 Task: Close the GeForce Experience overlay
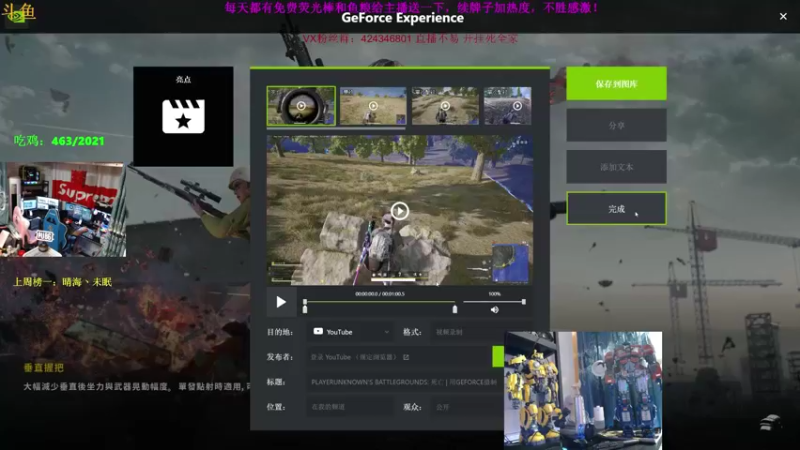point(783,16)
